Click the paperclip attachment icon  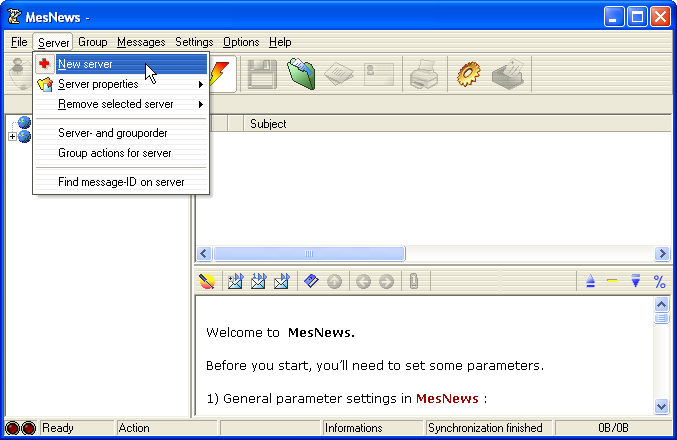[414, 281]
